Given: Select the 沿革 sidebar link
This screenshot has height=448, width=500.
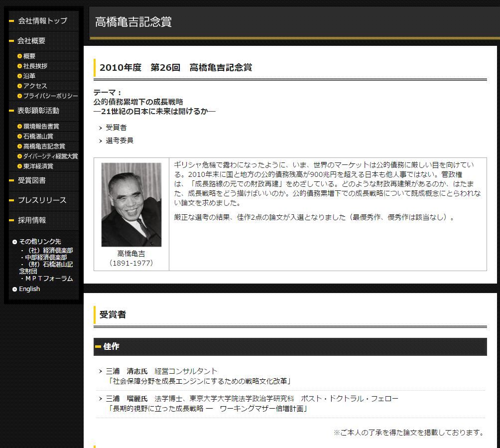Looking at the screenshot, I should coord(29,76).
